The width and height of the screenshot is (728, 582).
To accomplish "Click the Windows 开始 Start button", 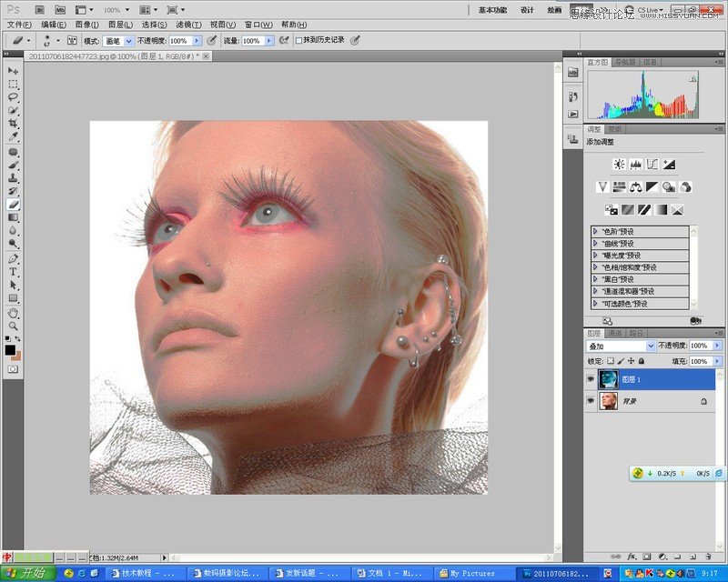I will [27, 573].
